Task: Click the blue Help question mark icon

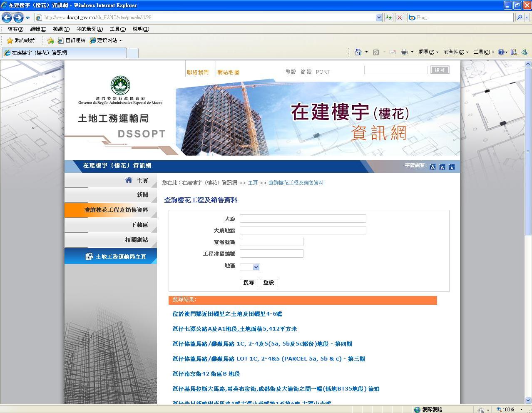Action: point(501,52)
